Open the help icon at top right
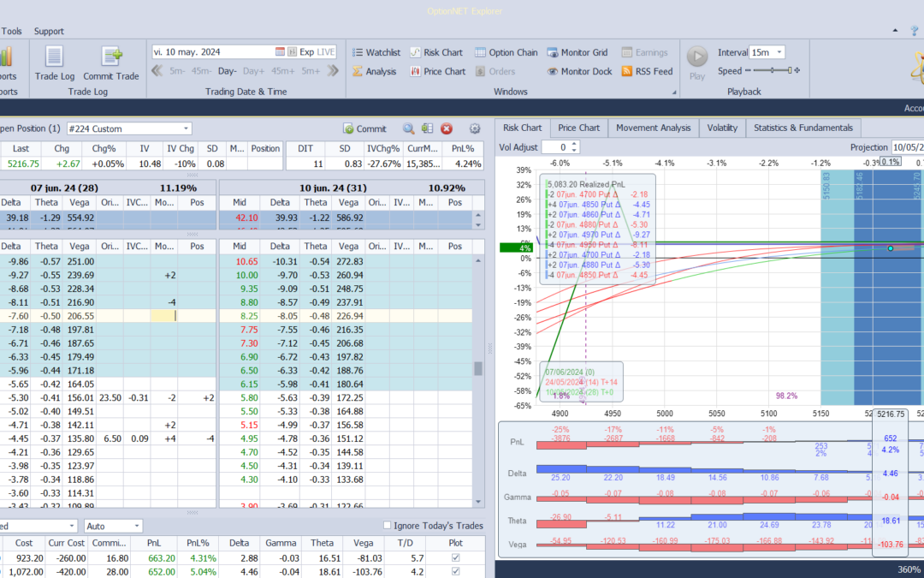Screen dimensions: 924x578 click(915, 31)
